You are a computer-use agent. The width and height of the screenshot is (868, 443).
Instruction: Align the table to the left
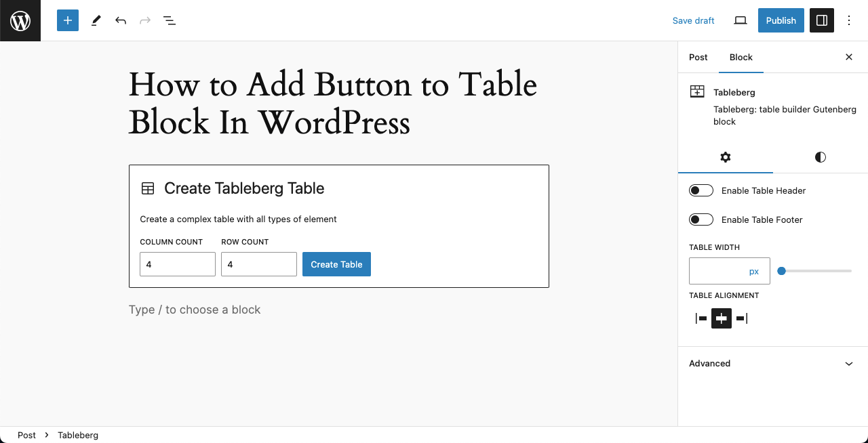701,318
